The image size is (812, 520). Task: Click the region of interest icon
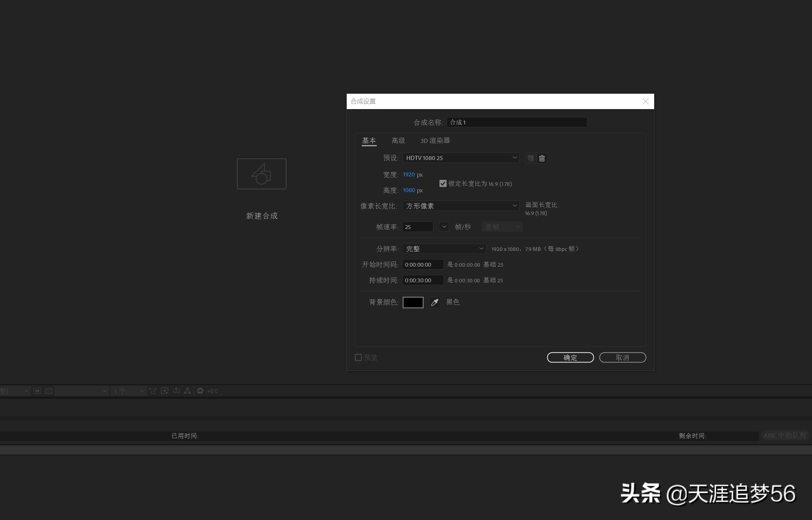(153, 391)
